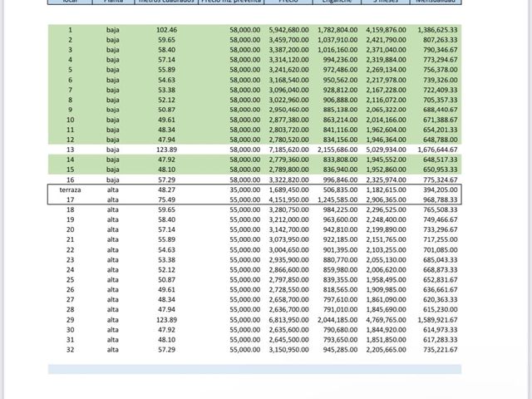Select the cell containing 5,942,680.00
Viewport: 532px width, 399px height.
point(288,30)
